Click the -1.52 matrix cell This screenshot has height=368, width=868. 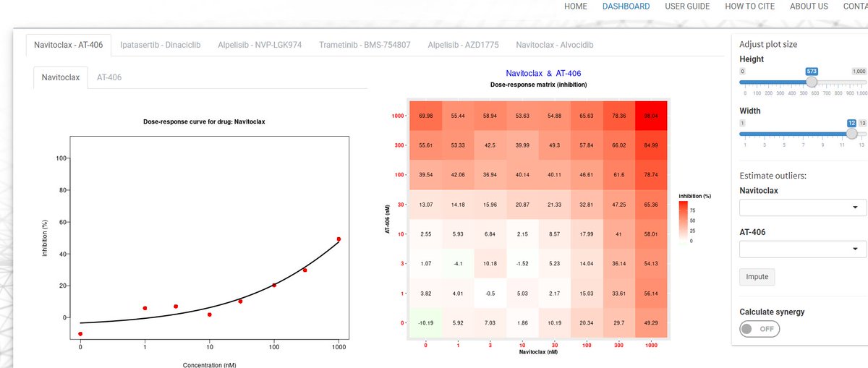523,263
